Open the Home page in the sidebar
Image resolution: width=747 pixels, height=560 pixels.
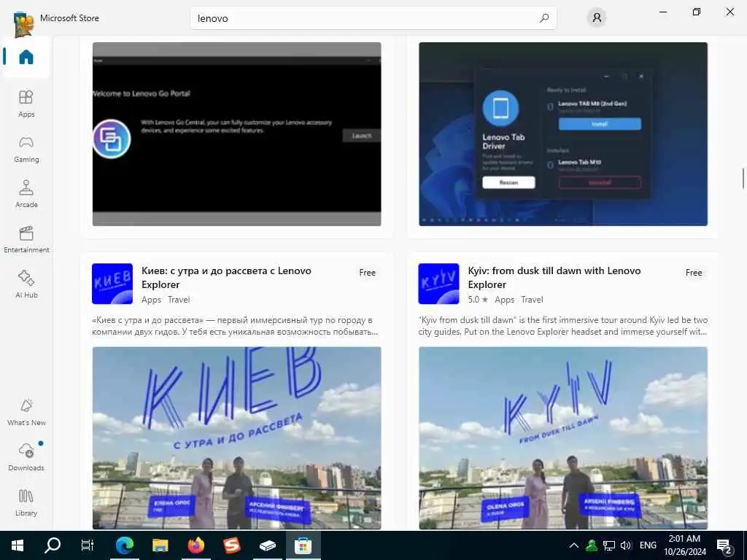coord(26,57)
